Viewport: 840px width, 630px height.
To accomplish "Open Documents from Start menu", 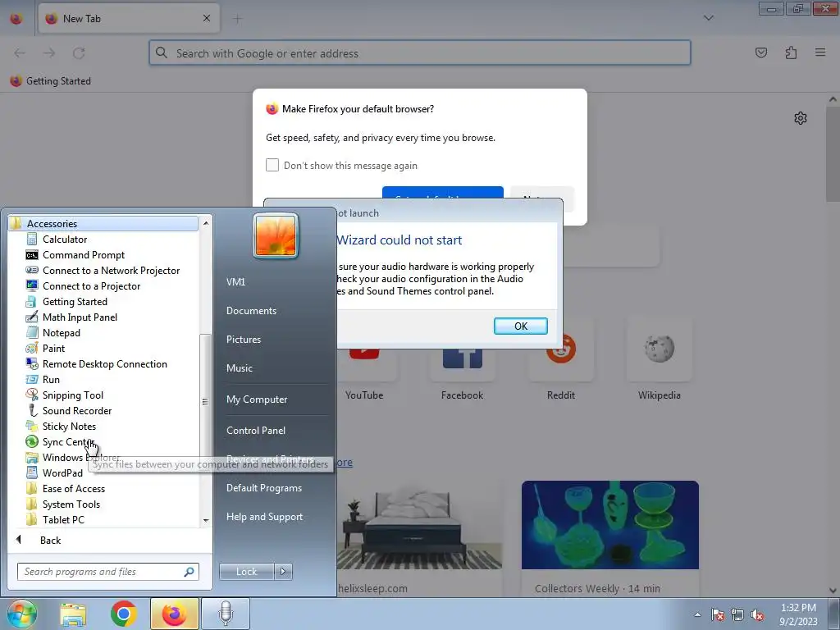I will pyautogui.click(x=251, y=311).
